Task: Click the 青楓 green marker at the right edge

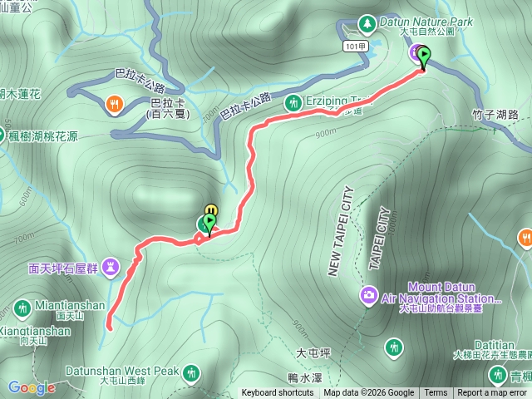Action: click(498, 376)
